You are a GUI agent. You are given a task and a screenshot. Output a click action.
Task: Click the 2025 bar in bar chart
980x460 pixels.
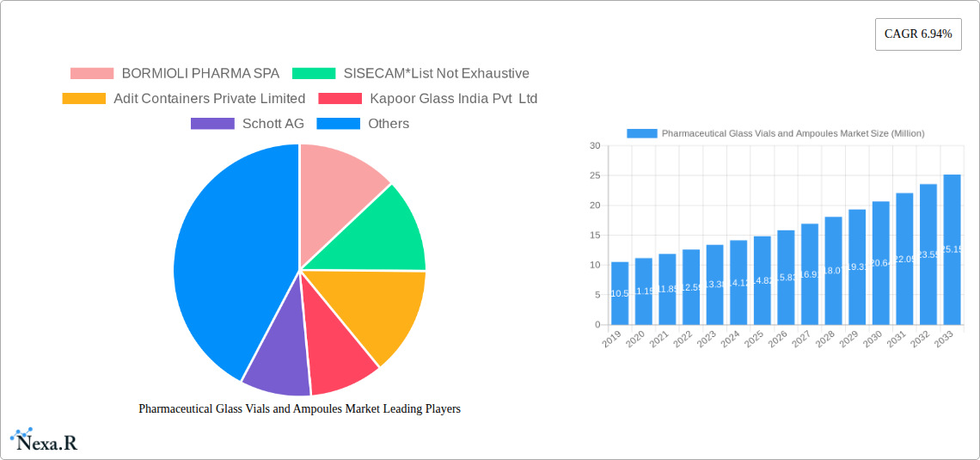762,280
